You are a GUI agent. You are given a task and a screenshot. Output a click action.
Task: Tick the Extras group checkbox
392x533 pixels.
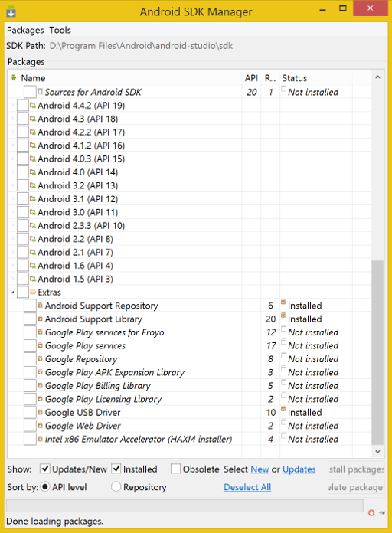pos(23,292)
